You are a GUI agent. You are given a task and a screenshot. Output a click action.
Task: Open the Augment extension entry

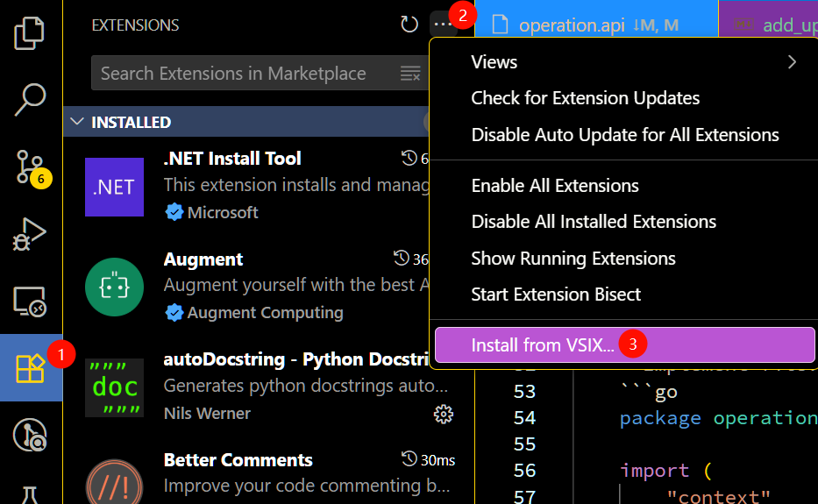point(263,286)
